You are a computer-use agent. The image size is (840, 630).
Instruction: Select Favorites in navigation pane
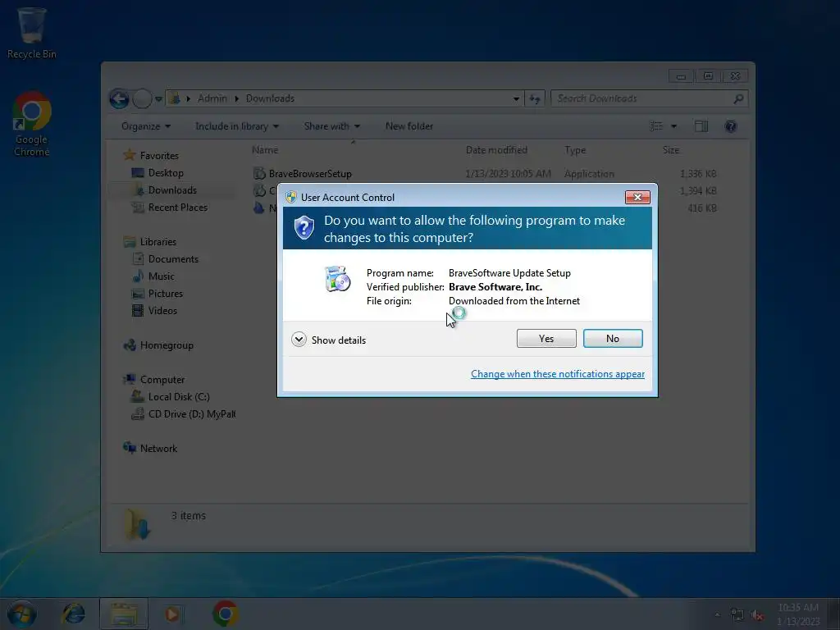pyautogui.click(x=159, y=156)
